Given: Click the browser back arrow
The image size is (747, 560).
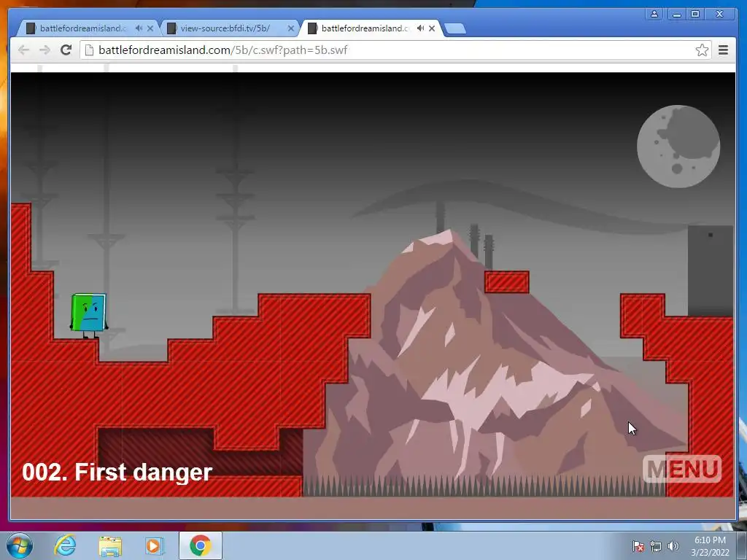Looking at the screenshot, I should (x=23, y=50).
